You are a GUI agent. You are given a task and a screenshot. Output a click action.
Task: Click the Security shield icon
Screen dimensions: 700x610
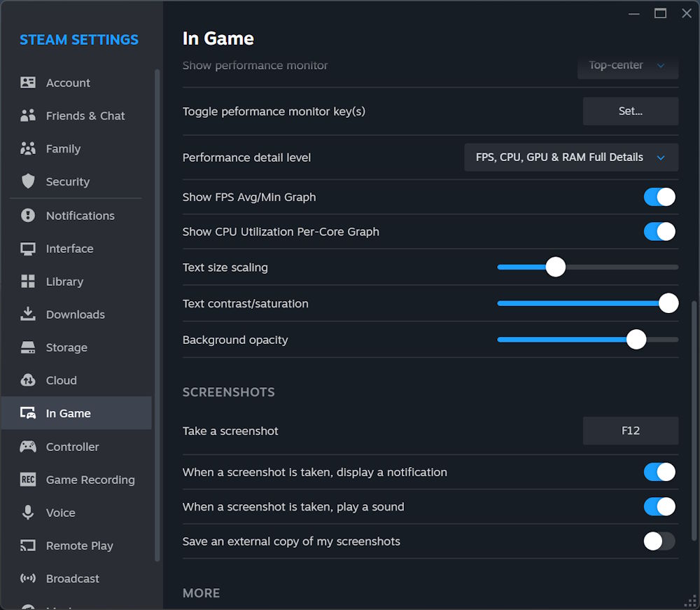click(x=27, y=181)
